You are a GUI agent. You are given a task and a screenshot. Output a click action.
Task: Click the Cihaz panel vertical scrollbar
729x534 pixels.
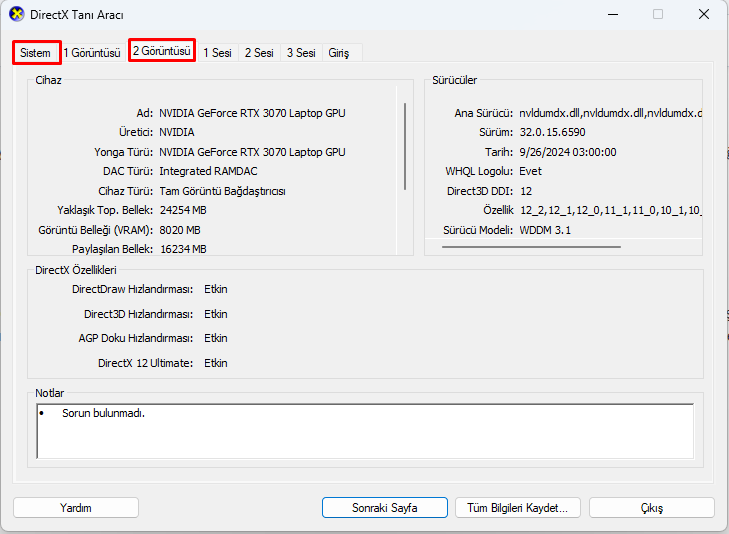point(405,146)
